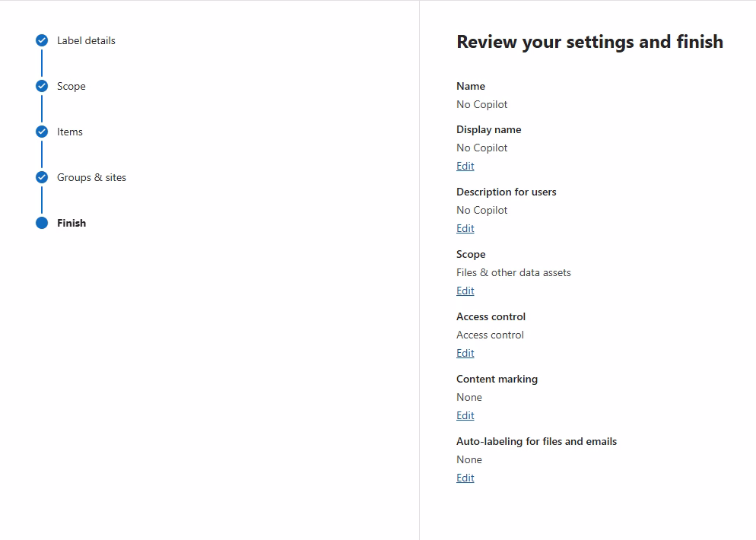Click the Files & other data assets text
The image size is (756, 540).
pos(513,273)
